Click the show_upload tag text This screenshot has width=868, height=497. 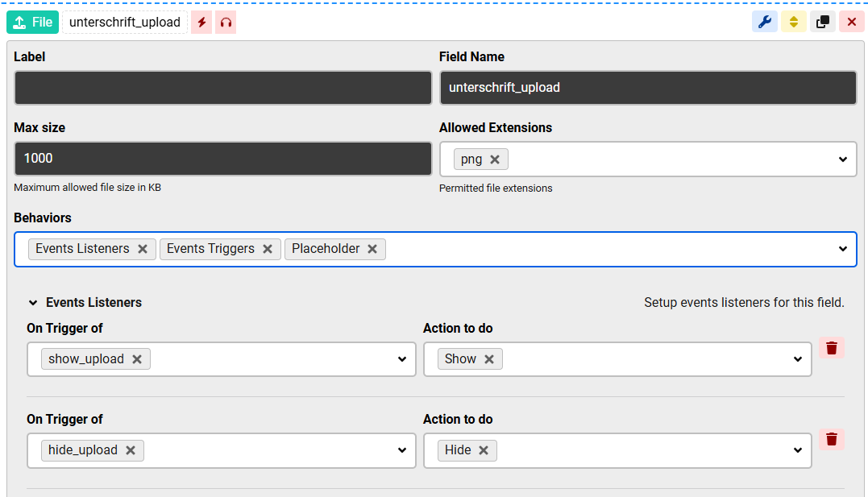coord(85,359)
